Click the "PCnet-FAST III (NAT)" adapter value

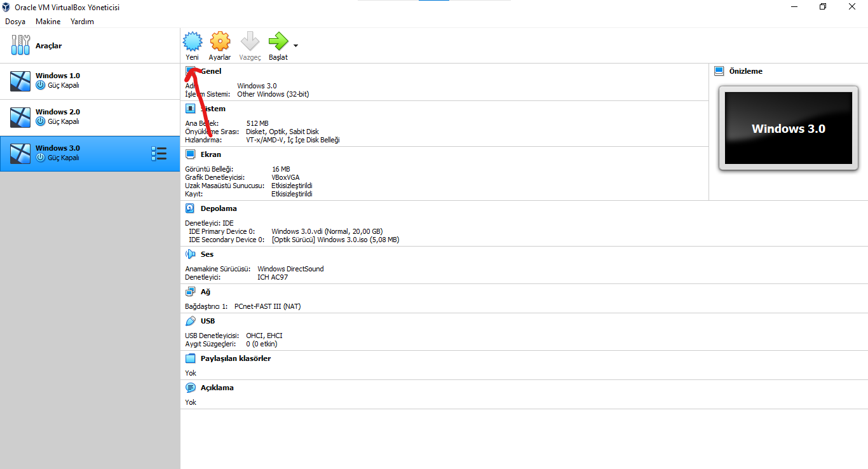coord(268,306)
